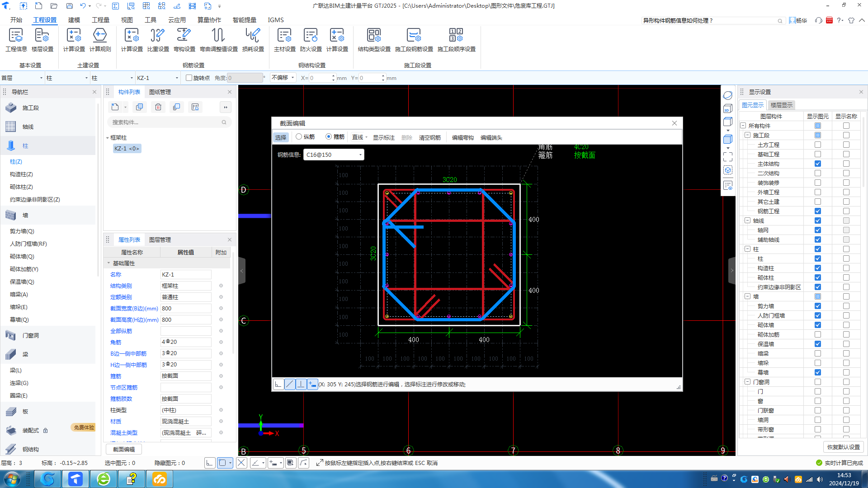The width and height of the screenshot is (868, 488).
Task: Switch to 图纸管理 tab in component panel
Action: tap(160, 92)
